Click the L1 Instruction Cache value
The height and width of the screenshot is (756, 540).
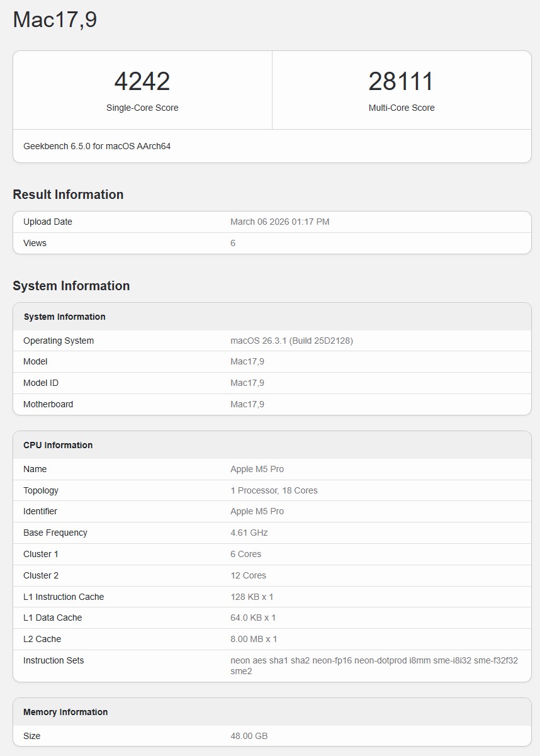(x=252, y=597)
